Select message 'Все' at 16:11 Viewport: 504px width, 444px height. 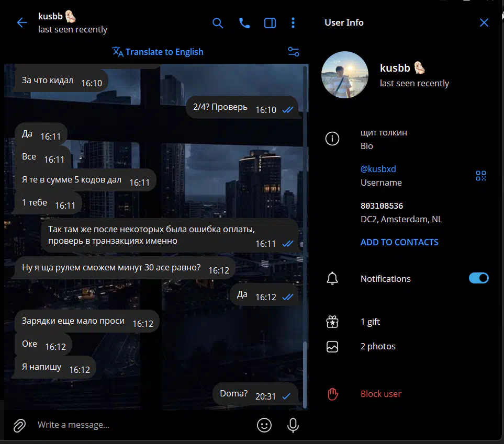43,157
